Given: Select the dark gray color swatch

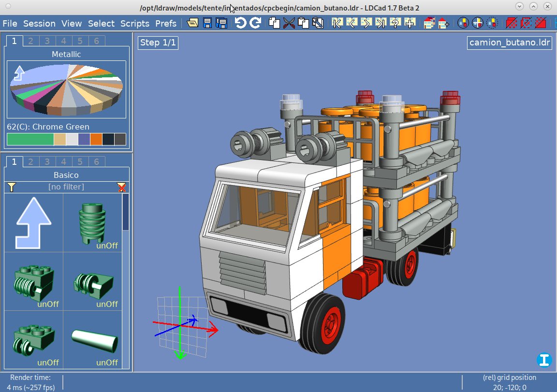Looking at the screenshot, I should coord(120,139).
